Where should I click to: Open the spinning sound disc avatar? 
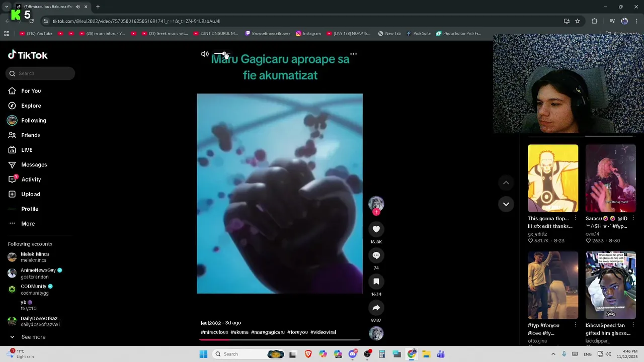point(376,333)
